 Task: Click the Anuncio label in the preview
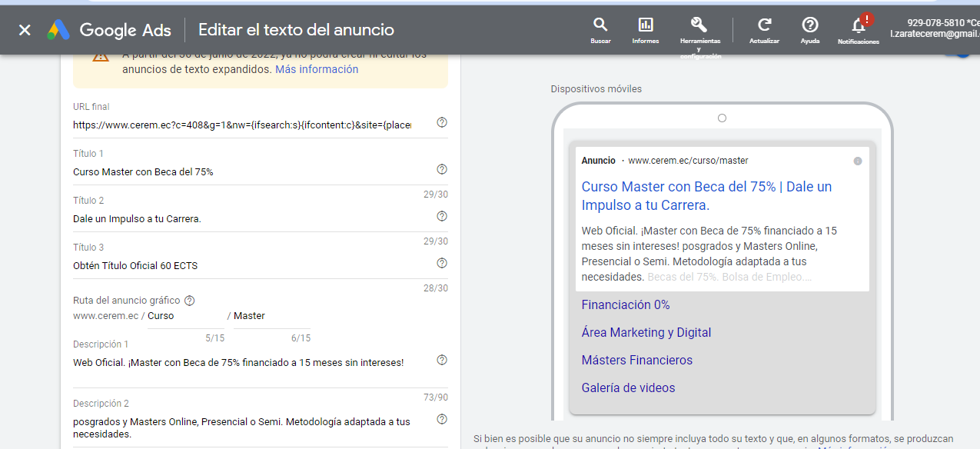point(599,161)
